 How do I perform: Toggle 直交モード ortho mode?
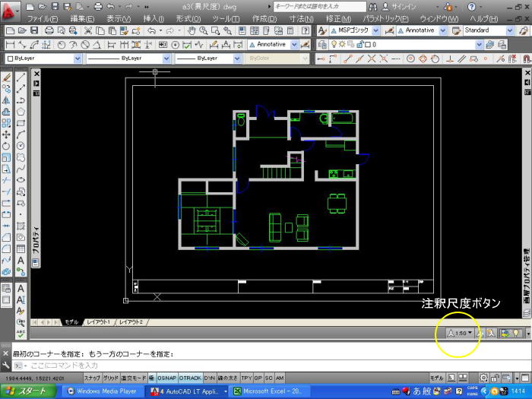pos(134,378)
